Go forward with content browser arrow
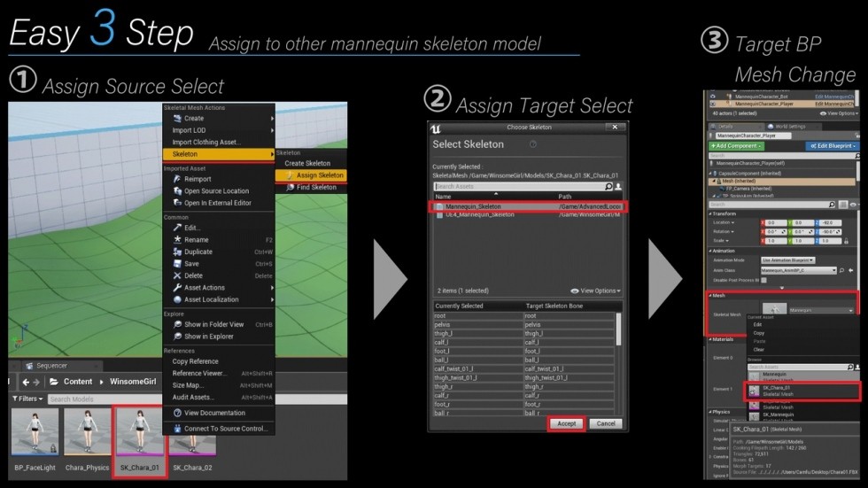Screen dimensions: 868x488 tap(36, 382)
